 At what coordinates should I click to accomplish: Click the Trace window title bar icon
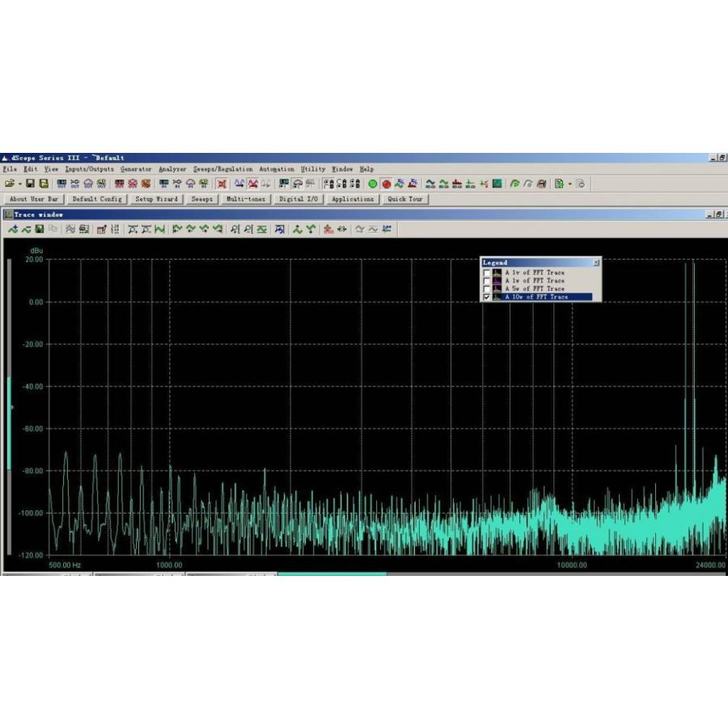point(8,214)
